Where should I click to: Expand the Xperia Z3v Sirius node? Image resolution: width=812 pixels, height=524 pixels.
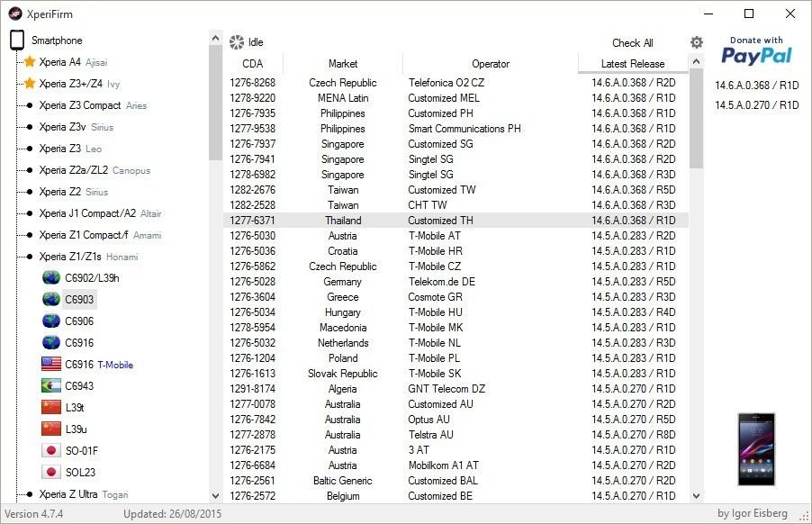pos(30,127)
